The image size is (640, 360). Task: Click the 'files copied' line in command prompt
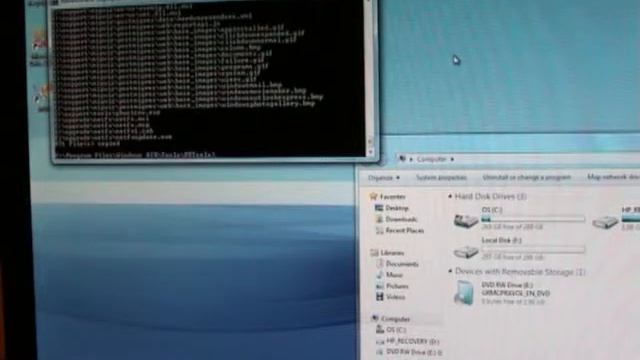[87, 144]
